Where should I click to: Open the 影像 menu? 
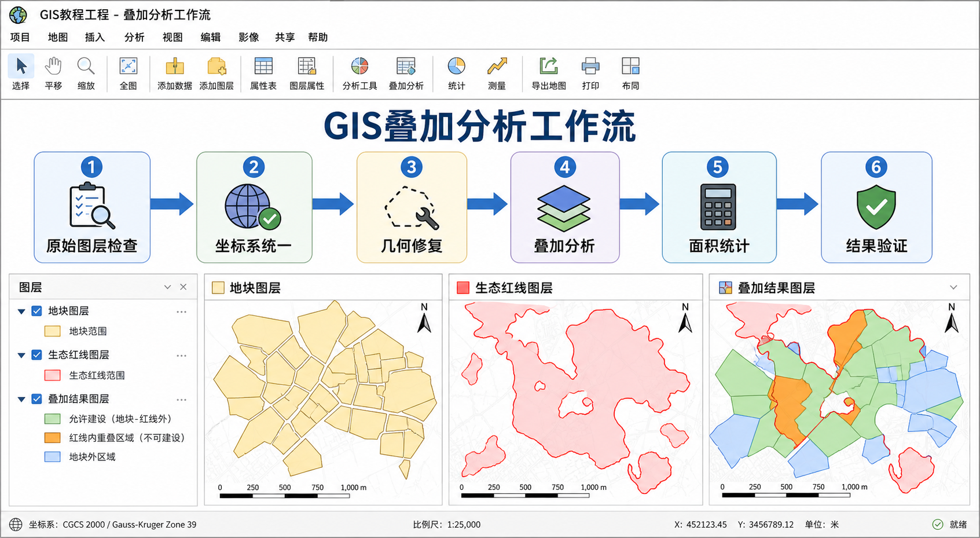pyautogui.click(x=248, y=37)
